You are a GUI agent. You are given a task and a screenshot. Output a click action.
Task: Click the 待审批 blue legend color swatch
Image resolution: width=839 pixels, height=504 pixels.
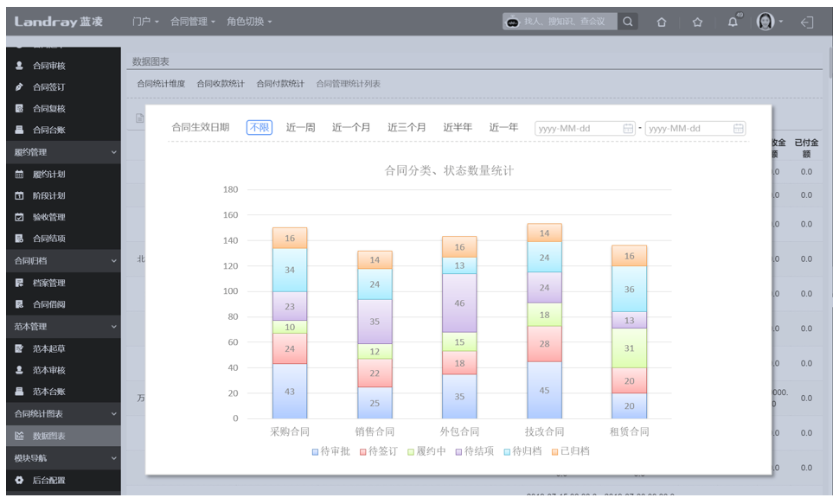[x=314, y=450]
